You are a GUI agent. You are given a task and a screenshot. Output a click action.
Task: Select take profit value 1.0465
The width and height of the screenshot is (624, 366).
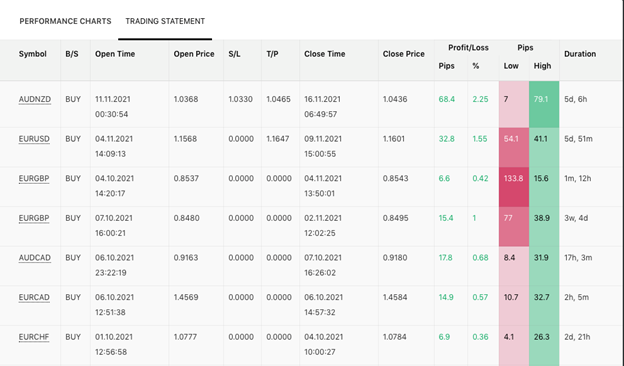[x=279, y=99]
